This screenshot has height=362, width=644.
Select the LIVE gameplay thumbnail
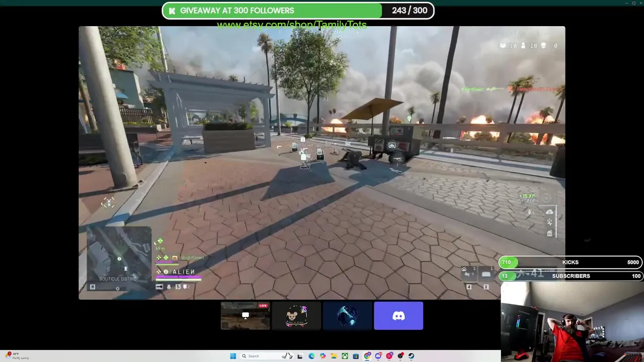[246, 316]
